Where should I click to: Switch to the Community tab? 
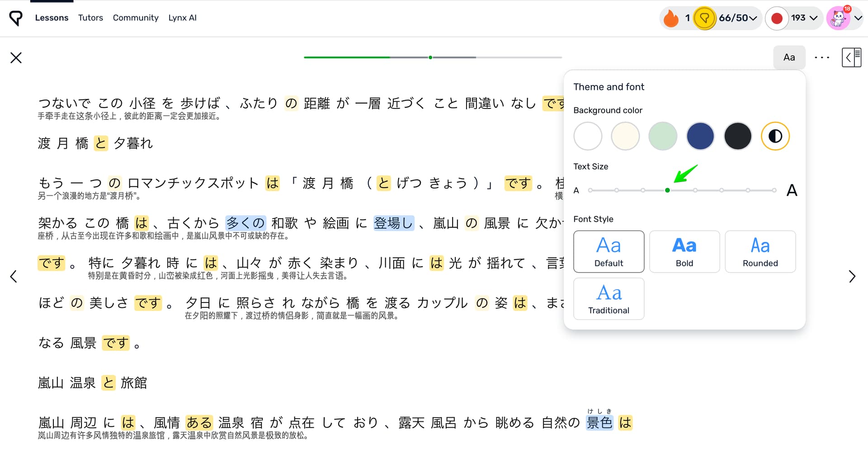[x=136, y=18]
